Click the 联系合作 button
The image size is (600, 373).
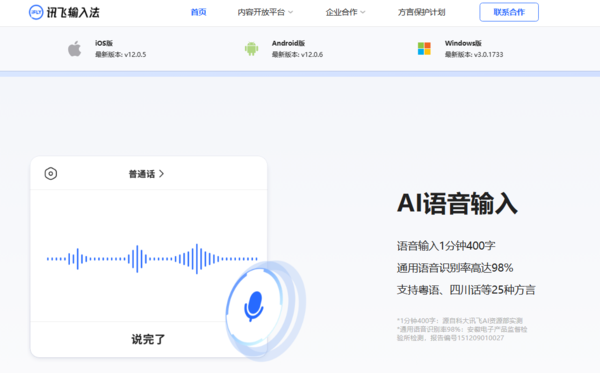click(509, 12)
